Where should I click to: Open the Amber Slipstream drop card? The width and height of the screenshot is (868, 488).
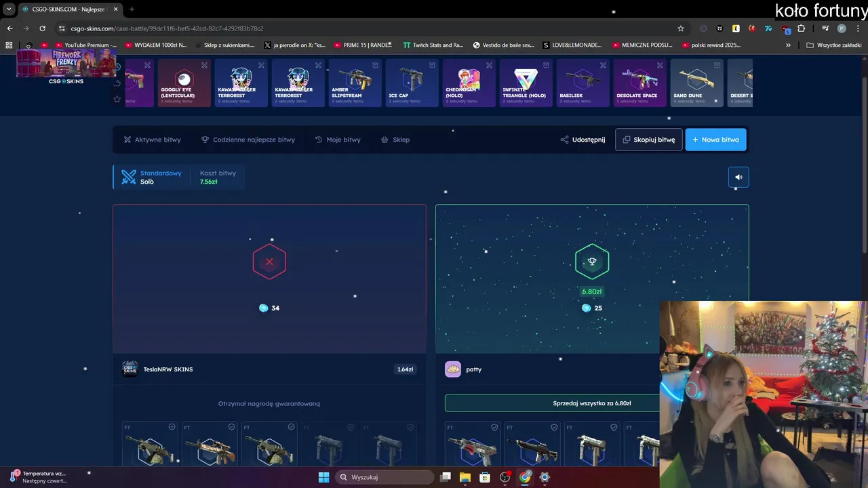tap(355, 83)
